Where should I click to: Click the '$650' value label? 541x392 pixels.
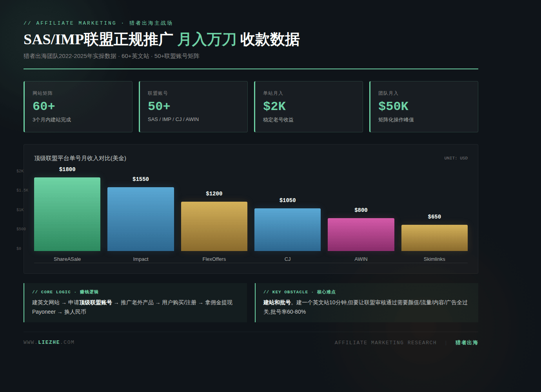coord(434,217)
